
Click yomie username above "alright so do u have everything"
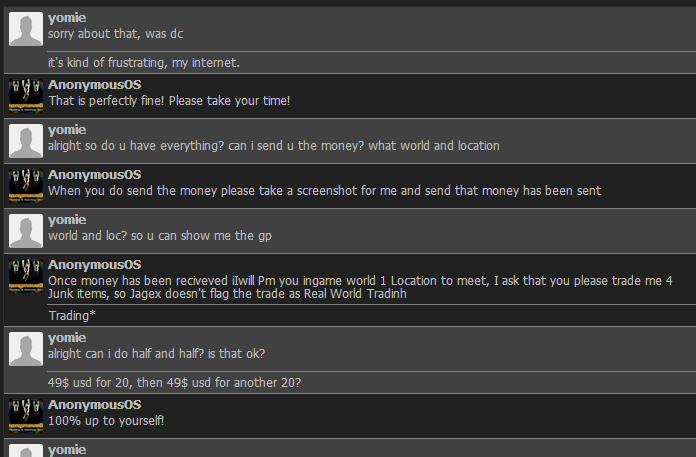(67, 130)
